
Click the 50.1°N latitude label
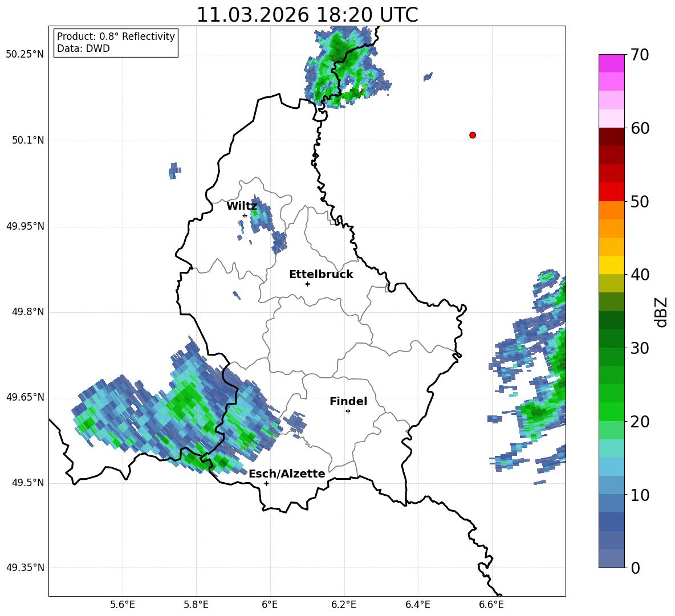[29, 140]
